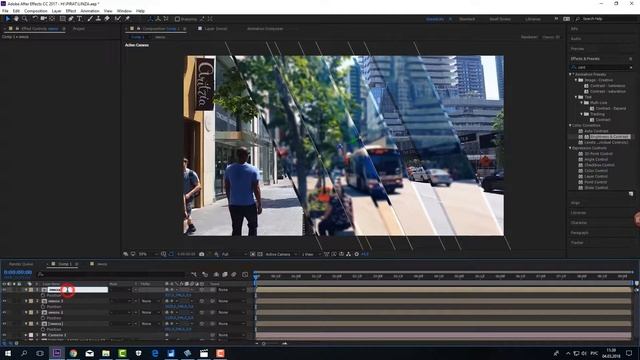Open the Effect menu
The image size is (640, 360).
(71, 11)
